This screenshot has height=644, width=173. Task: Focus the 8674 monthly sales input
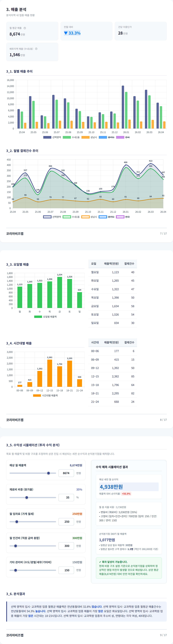66,473
